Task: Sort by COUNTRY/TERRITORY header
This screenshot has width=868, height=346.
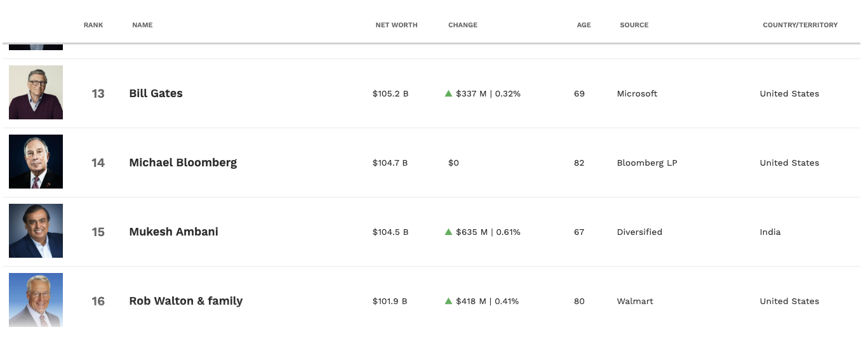Action: pyautogui.click(x=800, y=25)
